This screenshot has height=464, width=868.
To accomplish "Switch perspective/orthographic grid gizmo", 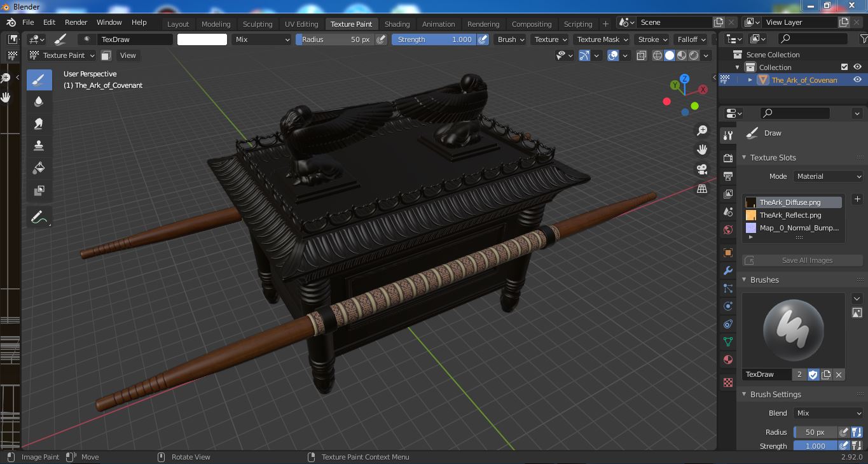I will tap(702, 188).
